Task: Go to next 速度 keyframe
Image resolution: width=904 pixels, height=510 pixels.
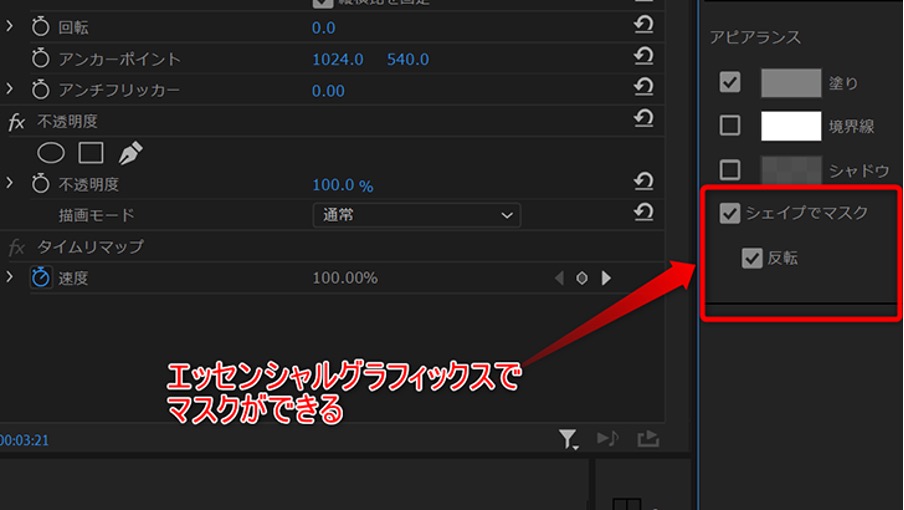Action: pyautogui.click(x=606, y=278)
